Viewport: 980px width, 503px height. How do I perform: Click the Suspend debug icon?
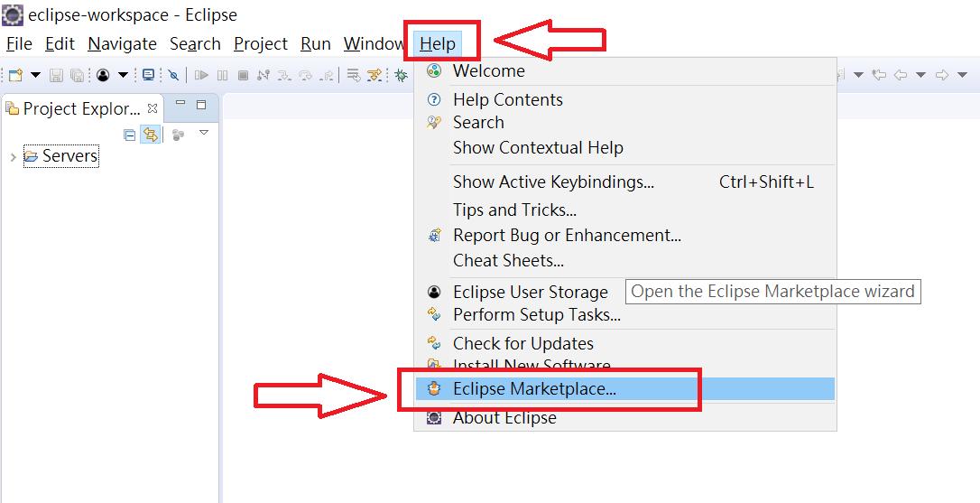coord(223,76)
